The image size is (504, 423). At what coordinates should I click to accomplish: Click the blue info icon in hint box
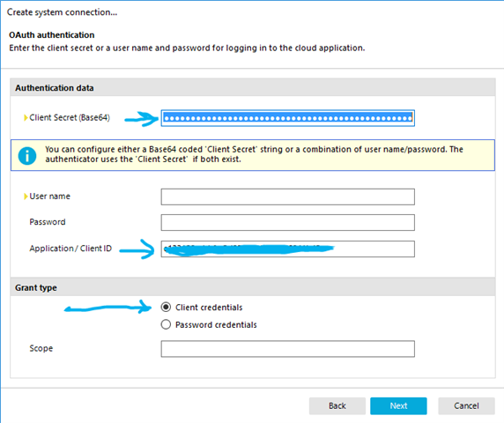point(27,156)
